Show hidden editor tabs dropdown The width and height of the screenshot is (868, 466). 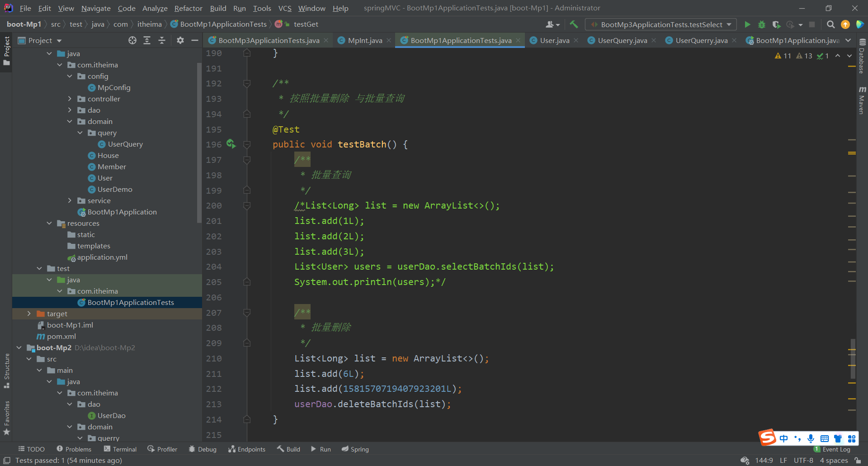pyautogui.click(x=848, y=40)
